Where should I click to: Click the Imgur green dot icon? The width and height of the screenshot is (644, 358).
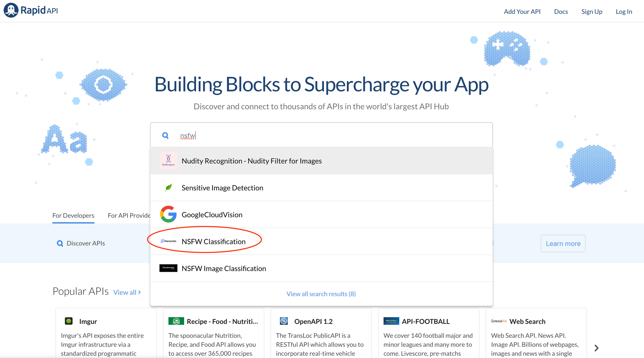click(x=69, y=321)
